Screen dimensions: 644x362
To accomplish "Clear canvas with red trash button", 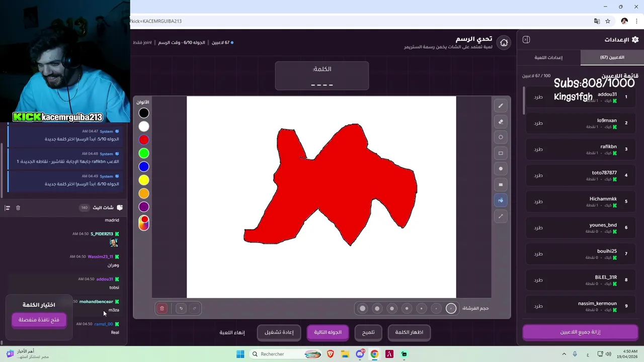I will 162,308.
